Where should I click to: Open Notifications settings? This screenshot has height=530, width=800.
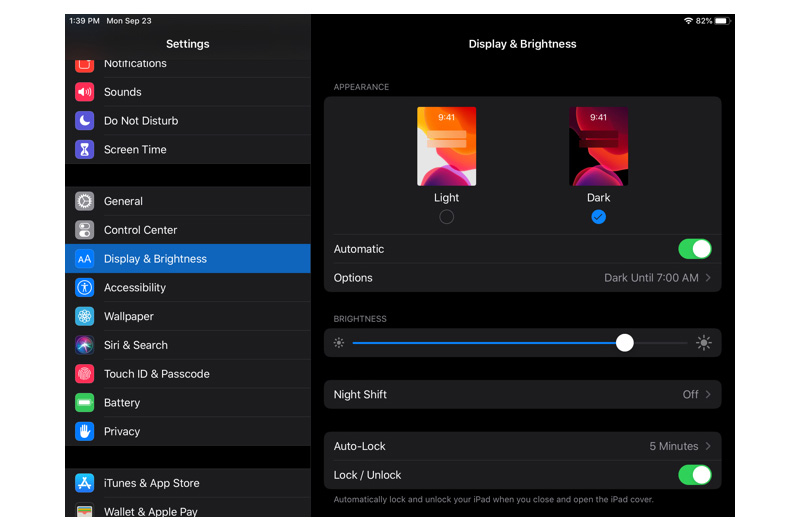coord(188,66)
